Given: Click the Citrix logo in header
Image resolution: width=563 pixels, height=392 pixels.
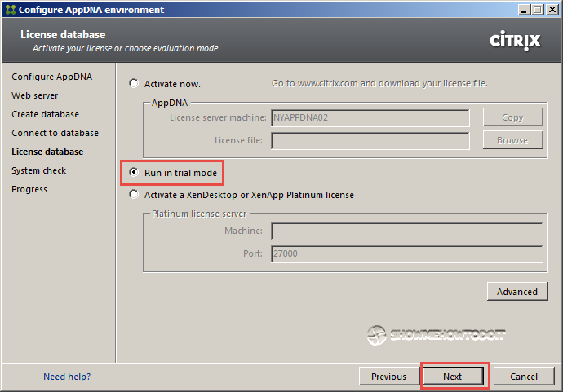Looking at the screenshot, I should (515, 41).
